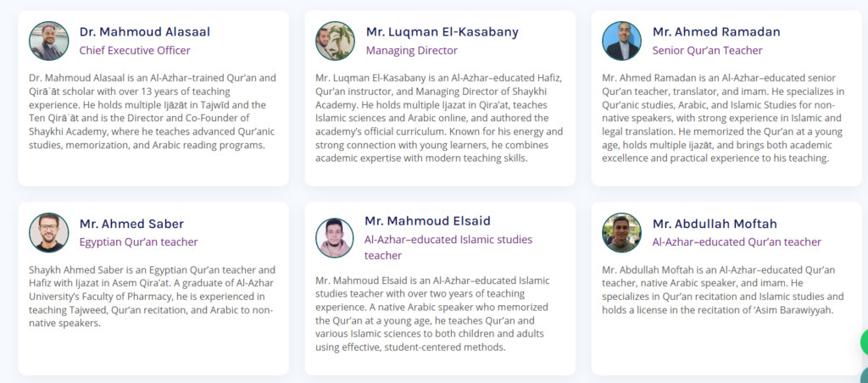Open the Dr. Mahmoud Alasaal name heading
Image resolution: width=868 pixels, height=383 pixels.
[x=145, y=32]
